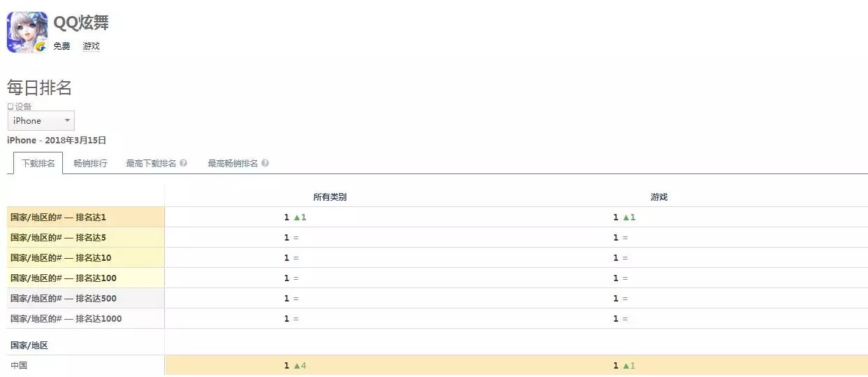Select row 国家/地区的# — 排名达500
868x377 pixels.
click(x=86, y=299)
